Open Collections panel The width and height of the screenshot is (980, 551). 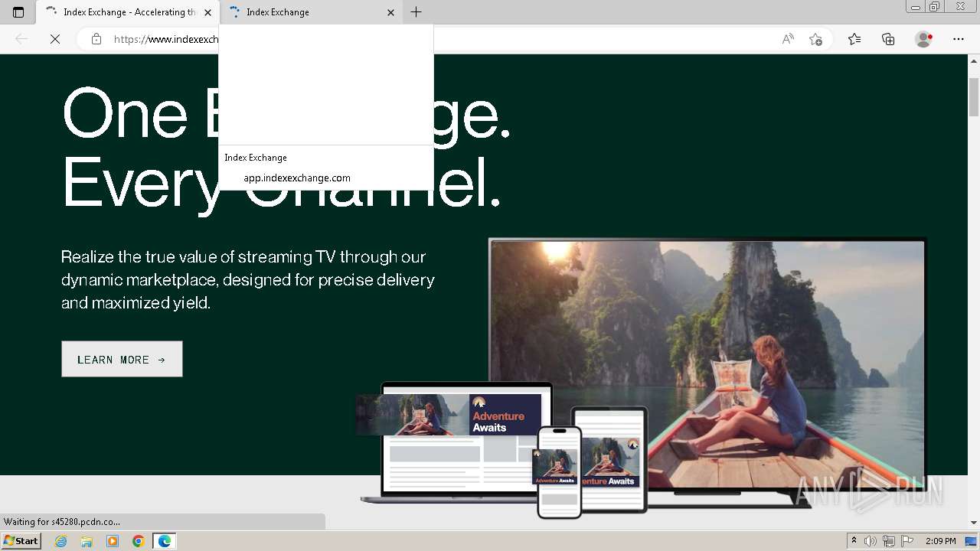(x=888, y=39)
